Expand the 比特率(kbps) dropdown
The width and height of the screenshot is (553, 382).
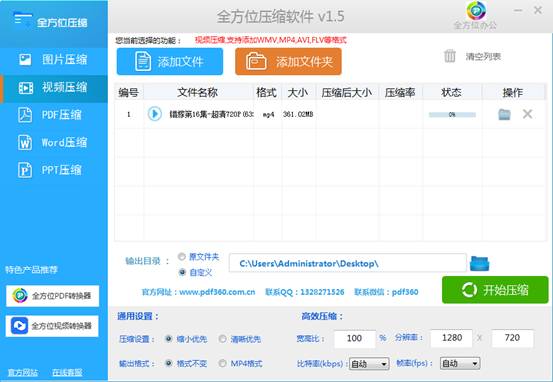(x=369, y=364)
